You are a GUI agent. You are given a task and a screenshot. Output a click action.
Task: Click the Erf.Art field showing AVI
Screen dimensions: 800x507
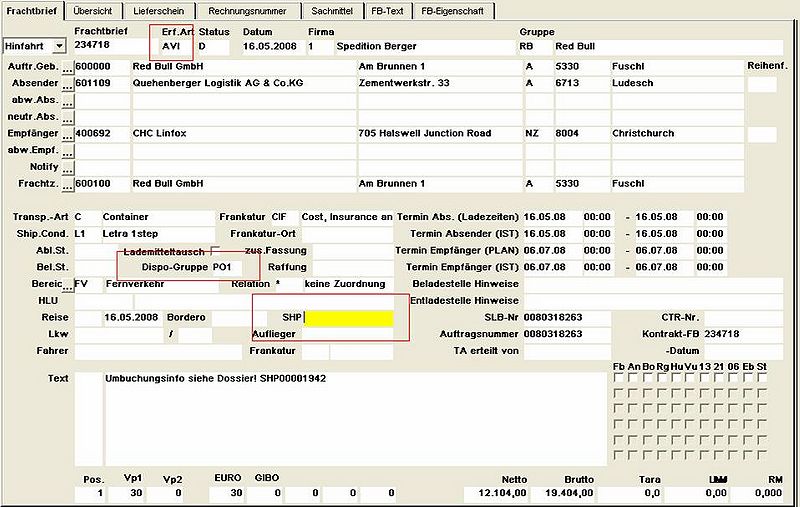176,46
